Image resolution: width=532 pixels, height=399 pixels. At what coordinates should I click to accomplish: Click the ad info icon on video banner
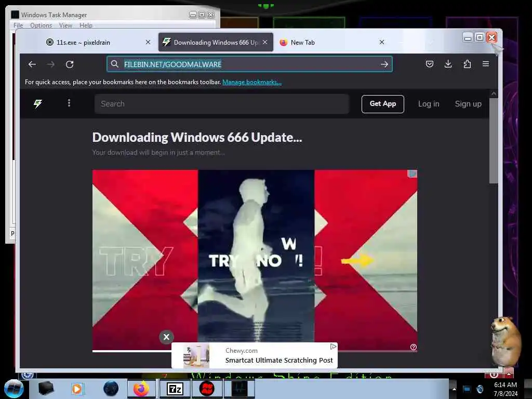click(413, 347)
